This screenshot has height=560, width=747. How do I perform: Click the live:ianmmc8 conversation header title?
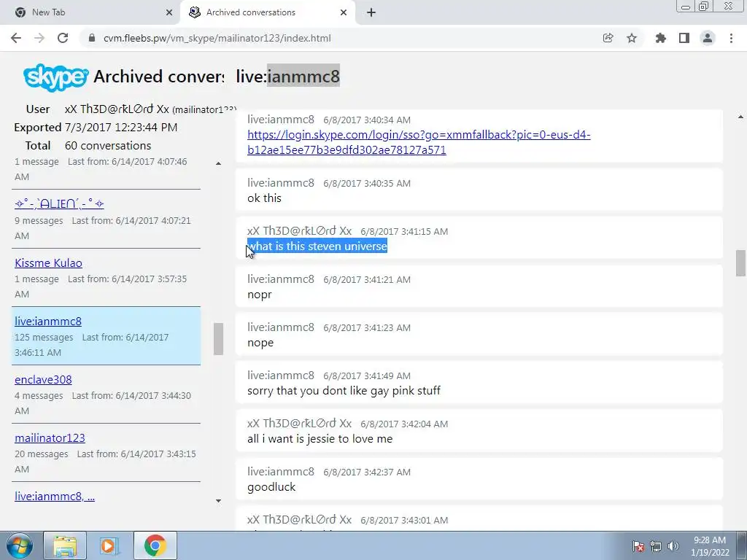pyautogui.click(x=287, y=76)
